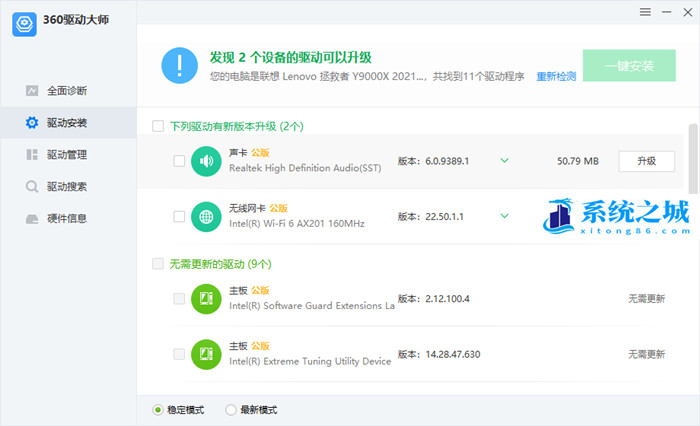Open the 驱动安装 sidebar tab
The width and height of the screenshot is (700, 426).
(x=68, y=122)
